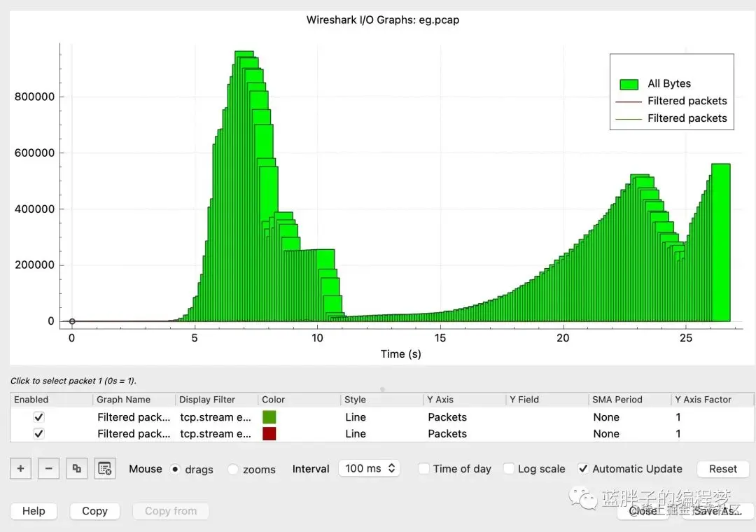Click the Style column header
756x532 pixels.
(382, 400)
